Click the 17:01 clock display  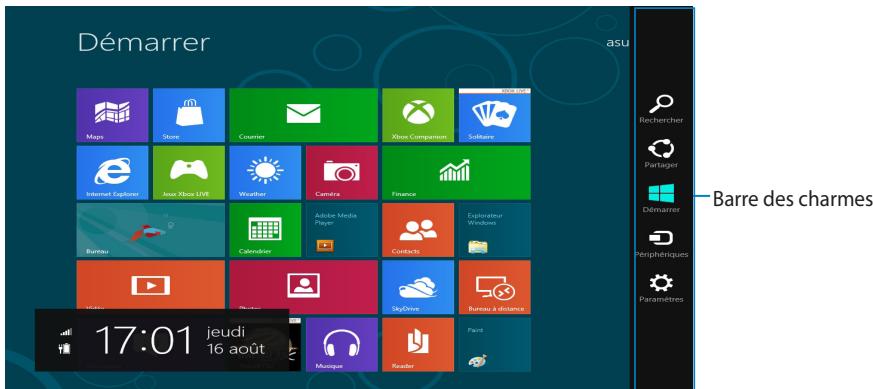tap(144, 341)
